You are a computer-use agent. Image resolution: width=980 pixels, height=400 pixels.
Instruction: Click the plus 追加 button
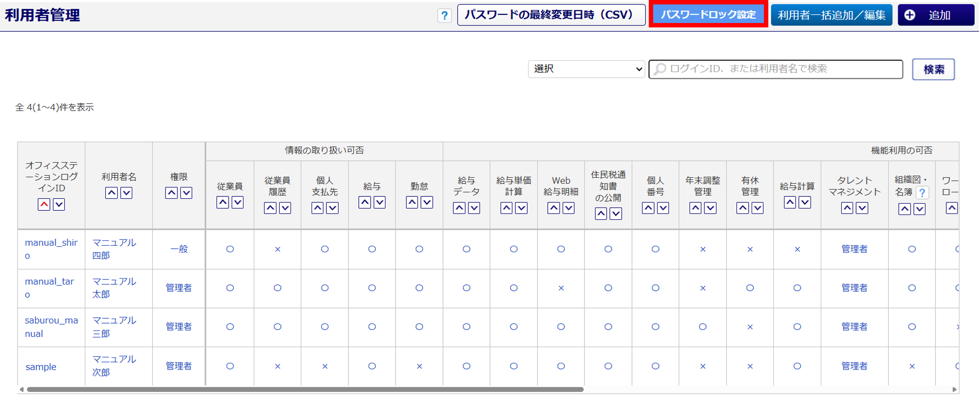(x=935, y=15)
